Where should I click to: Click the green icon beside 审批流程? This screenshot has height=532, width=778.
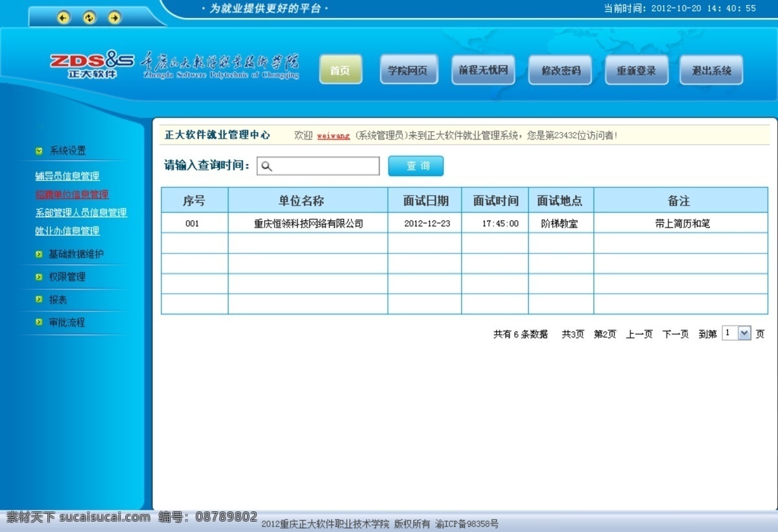click(39, 322)
